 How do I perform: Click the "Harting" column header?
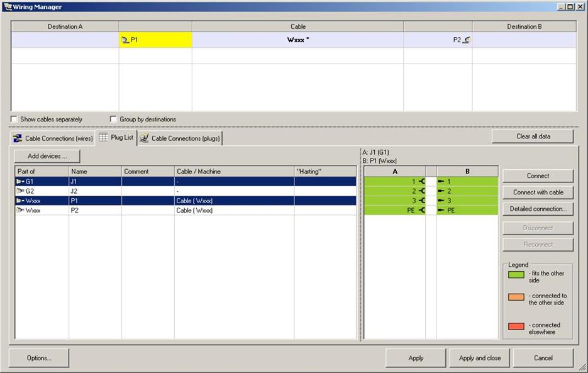pos(326,172)
